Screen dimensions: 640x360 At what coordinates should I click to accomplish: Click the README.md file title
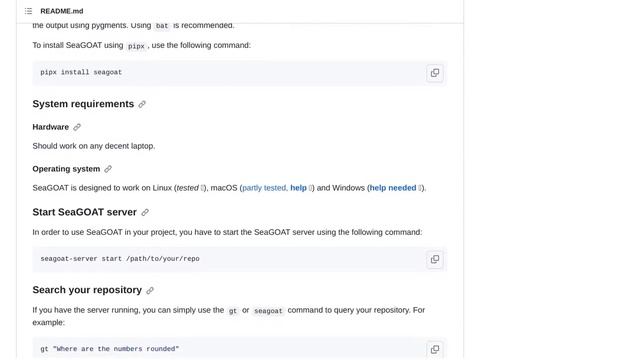pos(62,11)
